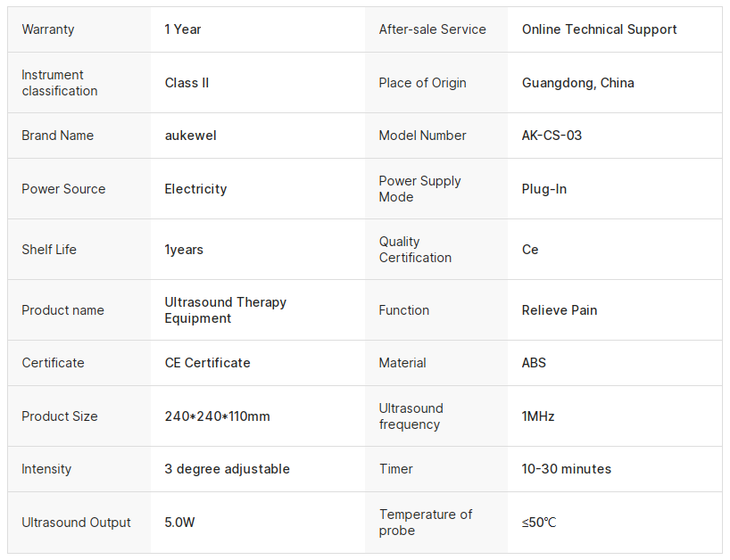730x560 pixels.
Task: Click the '5.0W' ultrasound output value
Action: pos(179,523)
